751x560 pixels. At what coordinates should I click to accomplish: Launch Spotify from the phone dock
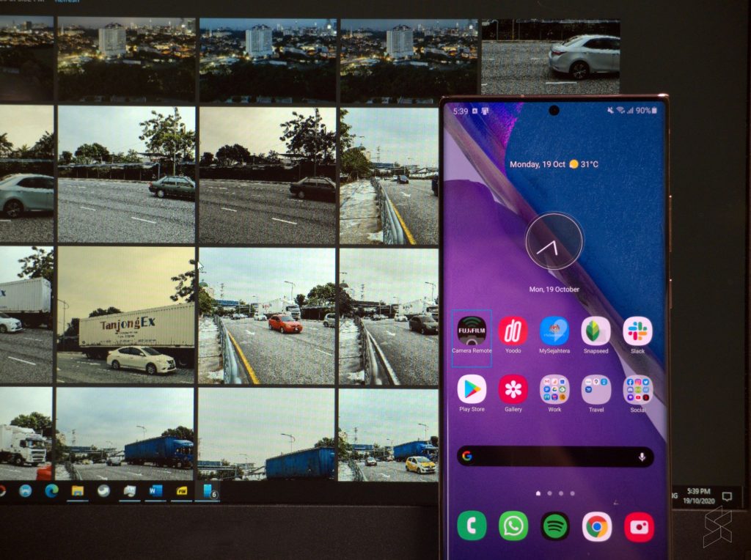555,526
